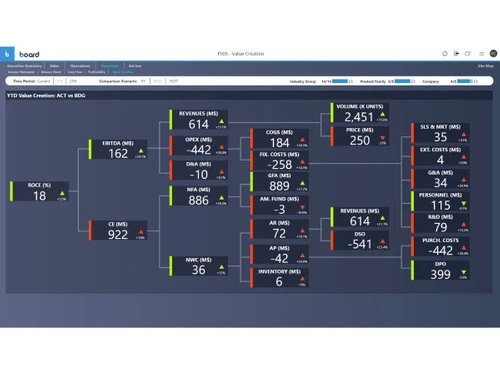500x375 pixels.
Task: Click the red arrow on COGS card
Action: pyautogui.click(x=302, y=140)
